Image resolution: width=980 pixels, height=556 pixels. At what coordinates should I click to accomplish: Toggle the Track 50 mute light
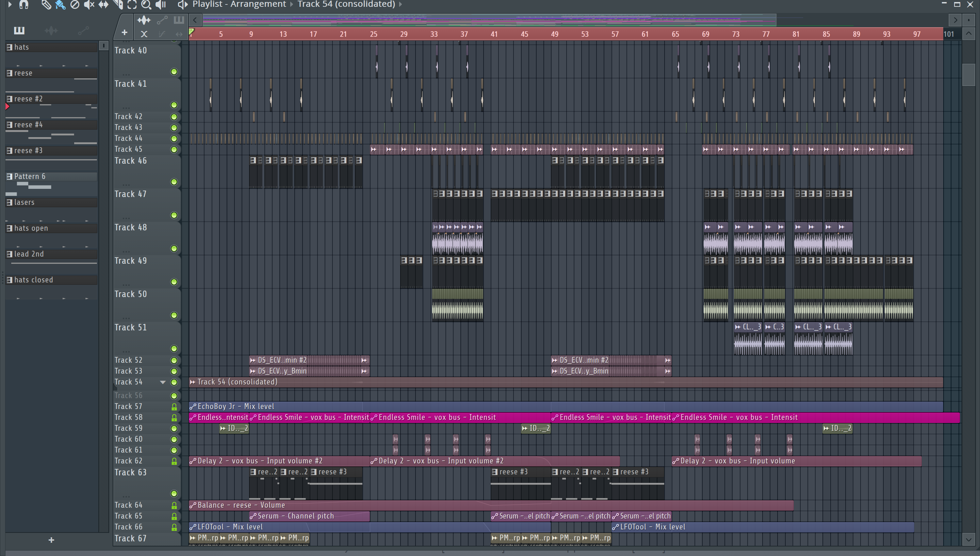(174, 315)
